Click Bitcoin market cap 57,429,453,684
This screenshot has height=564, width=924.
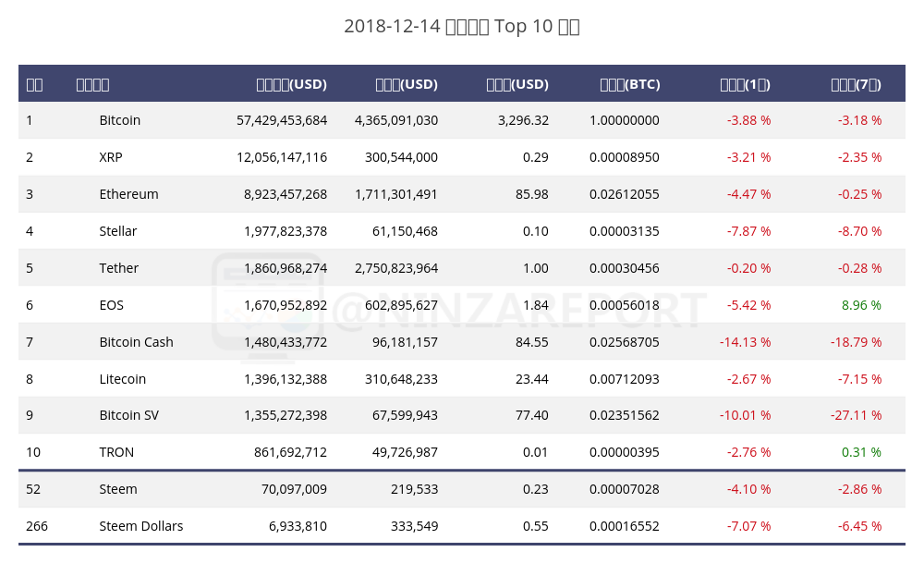coord(282,120)
